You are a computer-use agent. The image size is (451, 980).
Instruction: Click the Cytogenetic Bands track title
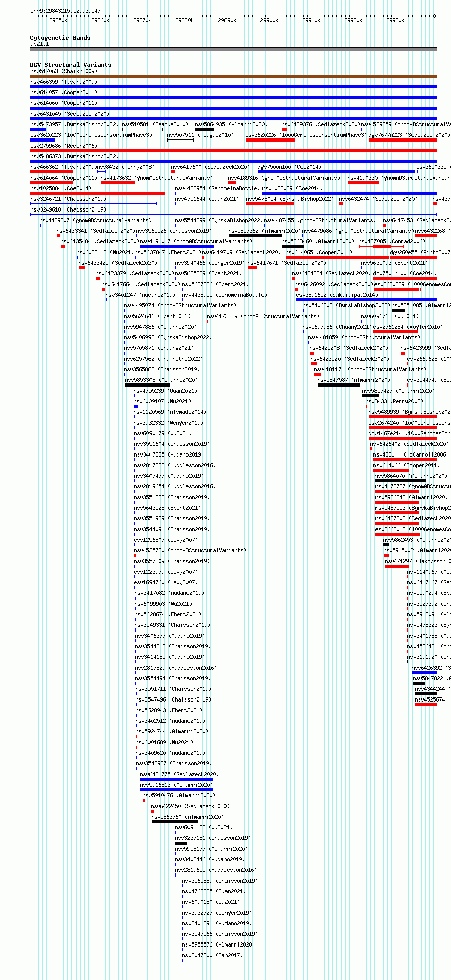[x=60, y=38]
